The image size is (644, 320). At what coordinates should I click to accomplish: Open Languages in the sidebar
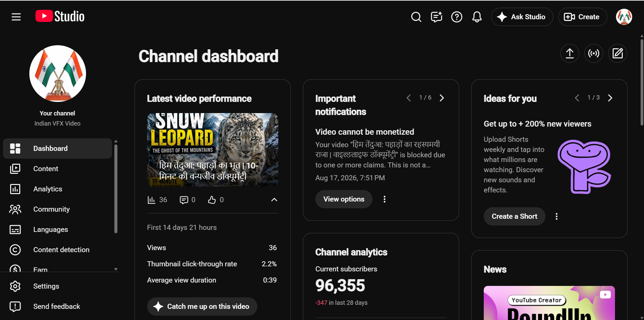tap(57, 230)
